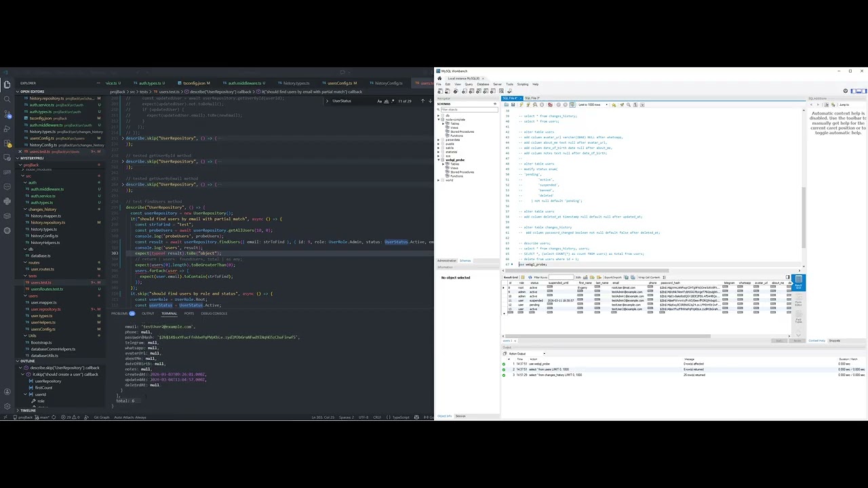This screenshot has width=868, height=488.
Task: Click 'userRepository' in the Outline
Action: click(x=47, y=381)
